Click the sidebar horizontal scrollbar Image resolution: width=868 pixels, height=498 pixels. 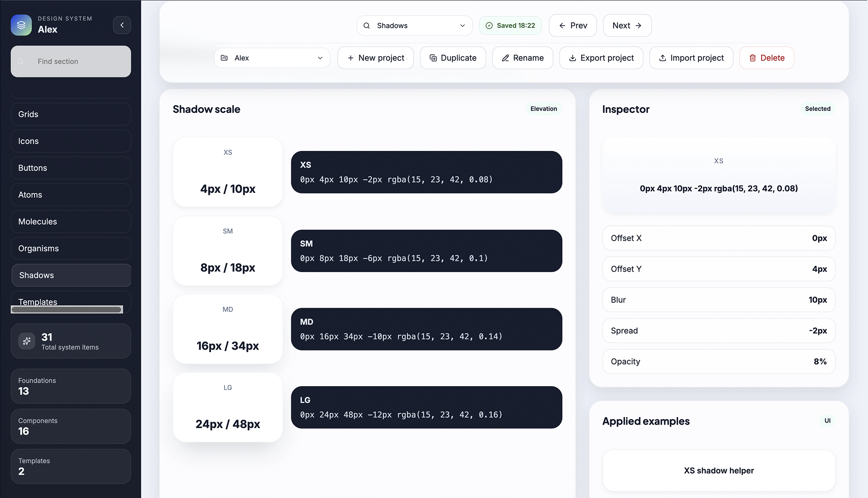[67, 310]
